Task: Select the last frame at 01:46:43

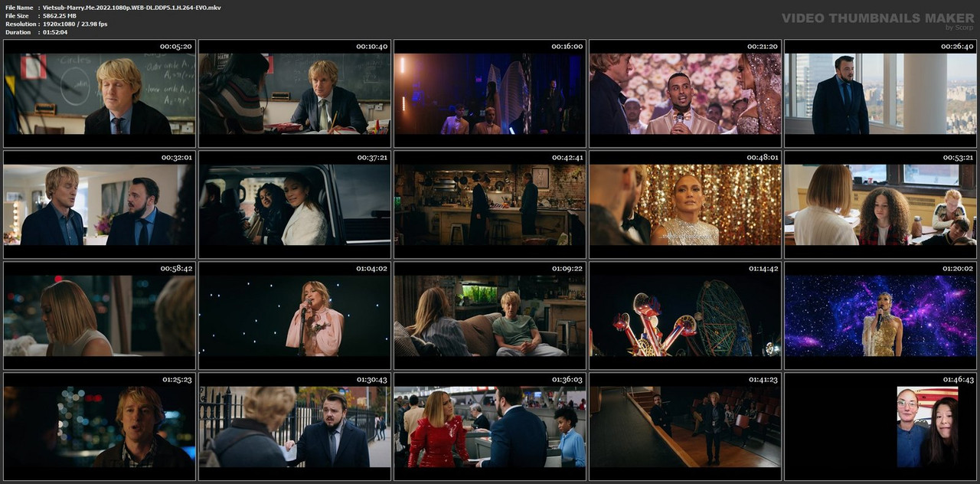Action: point(880,427)
